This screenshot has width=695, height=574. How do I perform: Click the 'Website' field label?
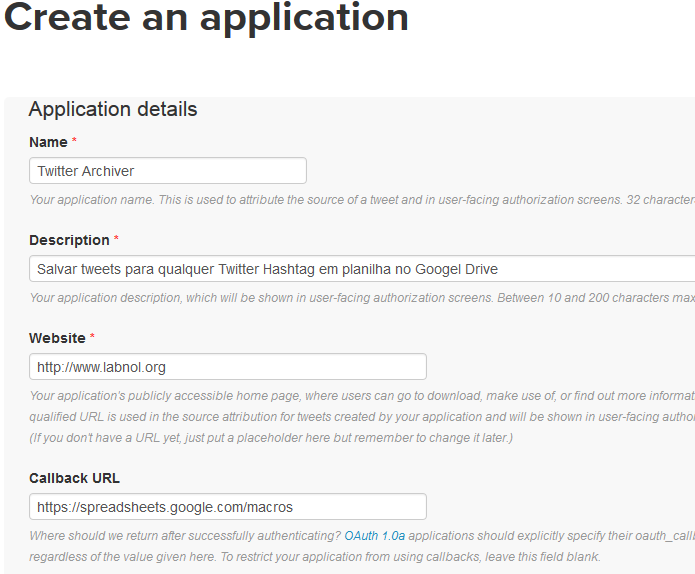(x=57, y=338)
